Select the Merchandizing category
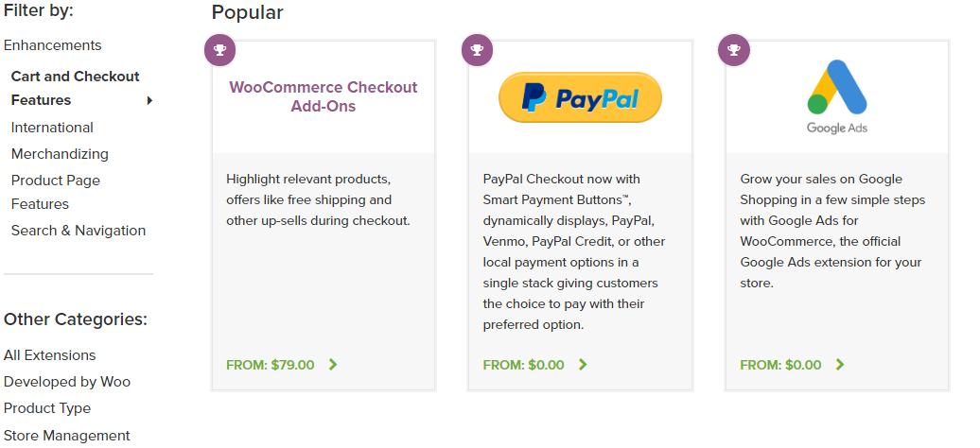 [x=60, y=154]
